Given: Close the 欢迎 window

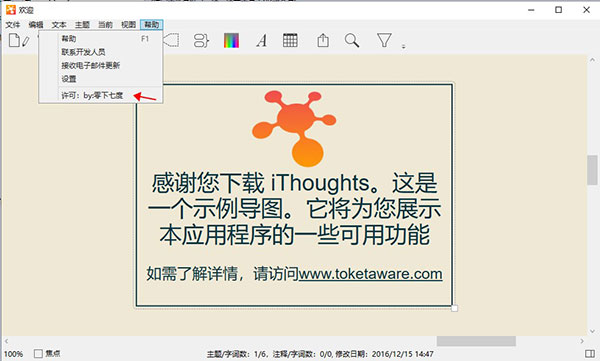Looking at the screenshot, I should [x=586, y=10].
